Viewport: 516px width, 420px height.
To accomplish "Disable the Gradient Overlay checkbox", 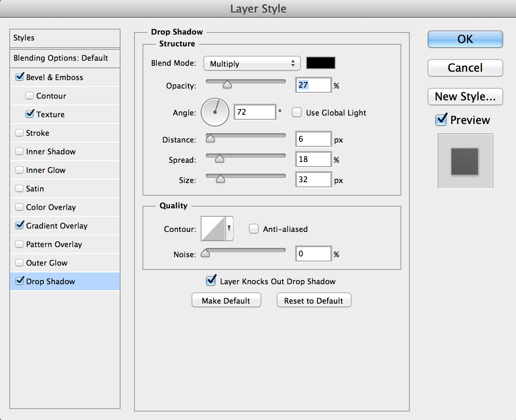I will [19, 226].
